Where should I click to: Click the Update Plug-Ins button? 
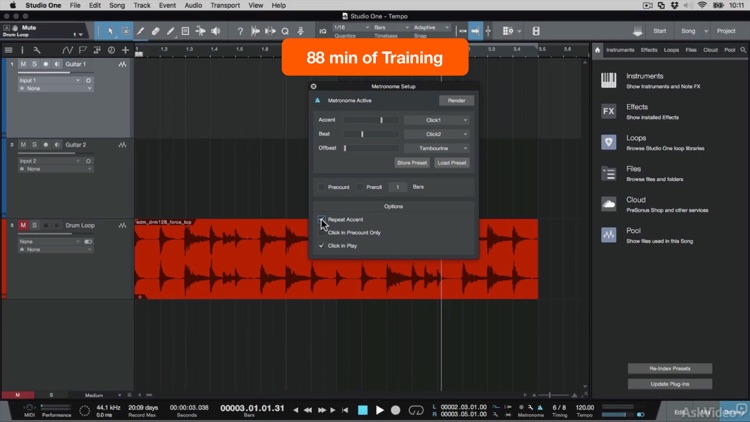(670, 384)
